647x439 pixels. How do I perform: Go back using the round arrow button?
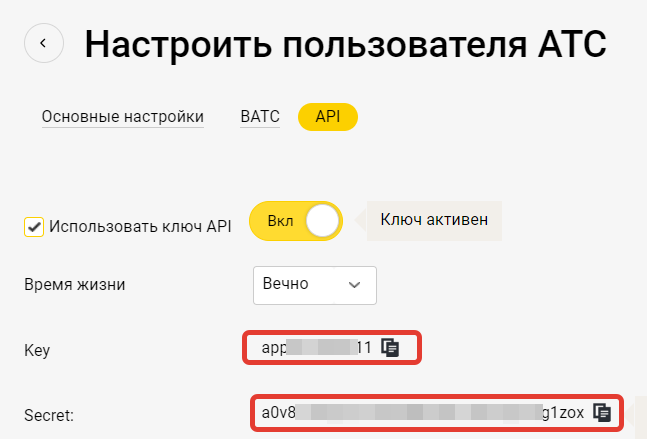(x=44, y=43)
